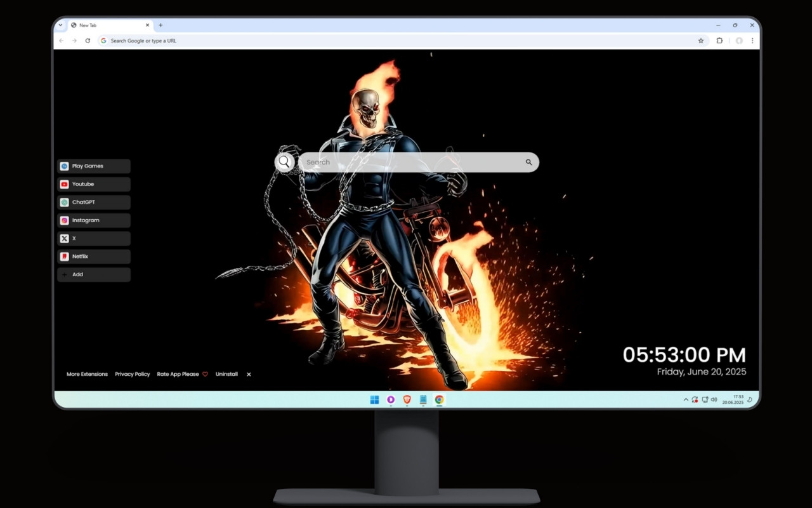Viewport: 812px width, 508px height.
Task: Click the Chrome taskbar icon
Action: coord(439,399)
